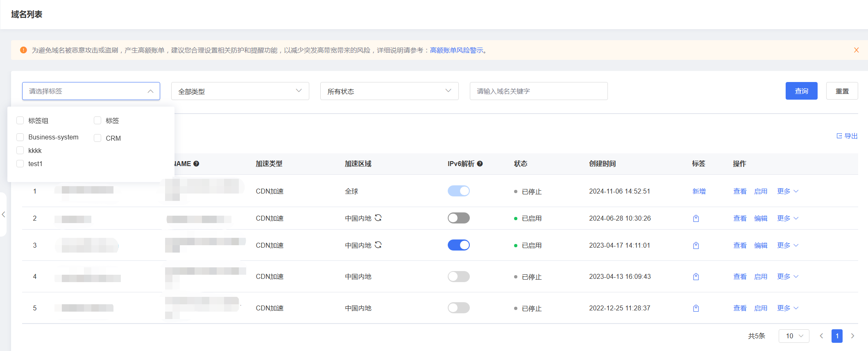868x351 pixels.
Task: Click 启用 in row 1
Action: 761,191
